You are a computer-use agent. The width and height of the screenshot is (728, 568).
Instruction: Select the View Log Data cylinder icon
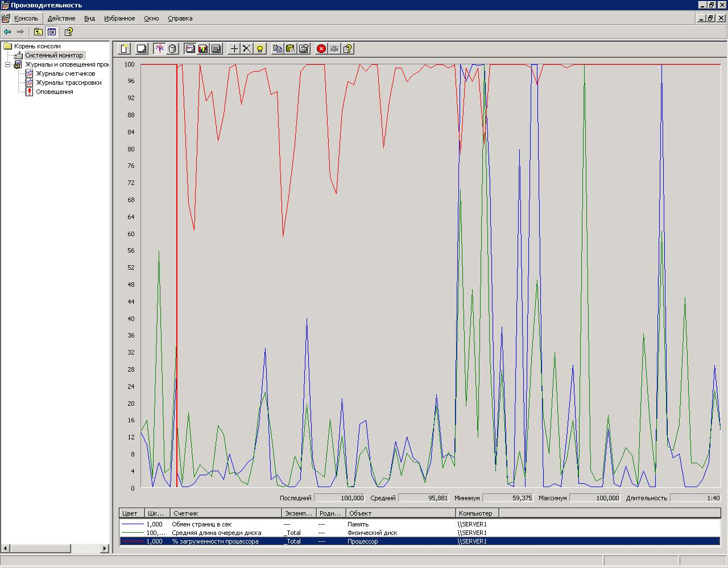tap(172, 49)
